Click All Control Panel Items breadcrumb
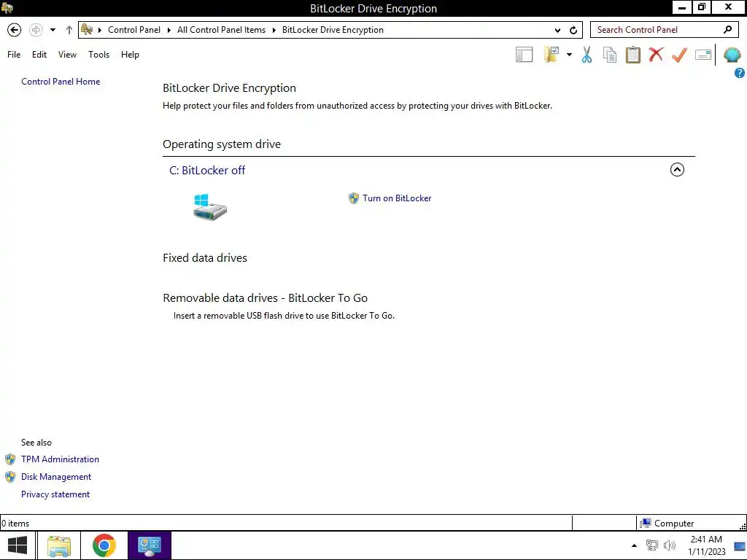This screenshot has width=747, height=560. pyautogui.click(x=222, y=30)
